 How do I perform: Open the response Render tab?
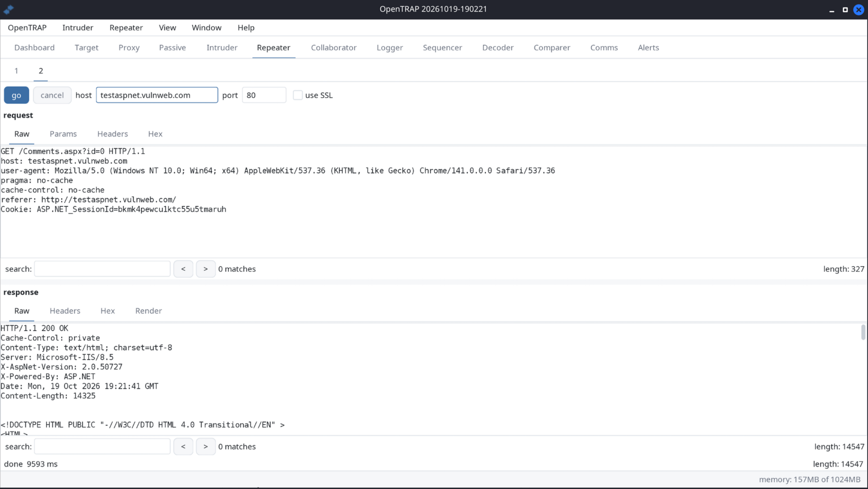click(149, 311)
